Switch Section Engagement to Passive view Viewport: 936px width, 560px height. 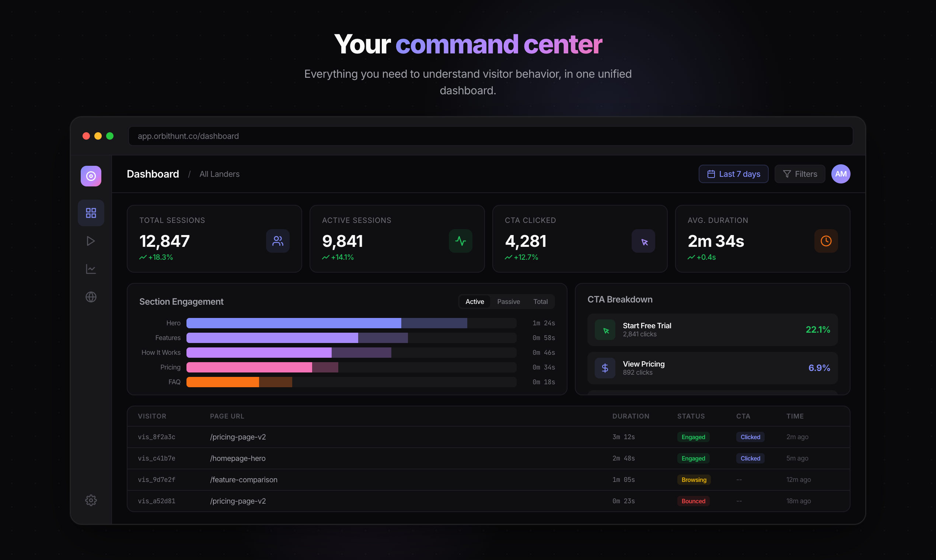(509, 301)
